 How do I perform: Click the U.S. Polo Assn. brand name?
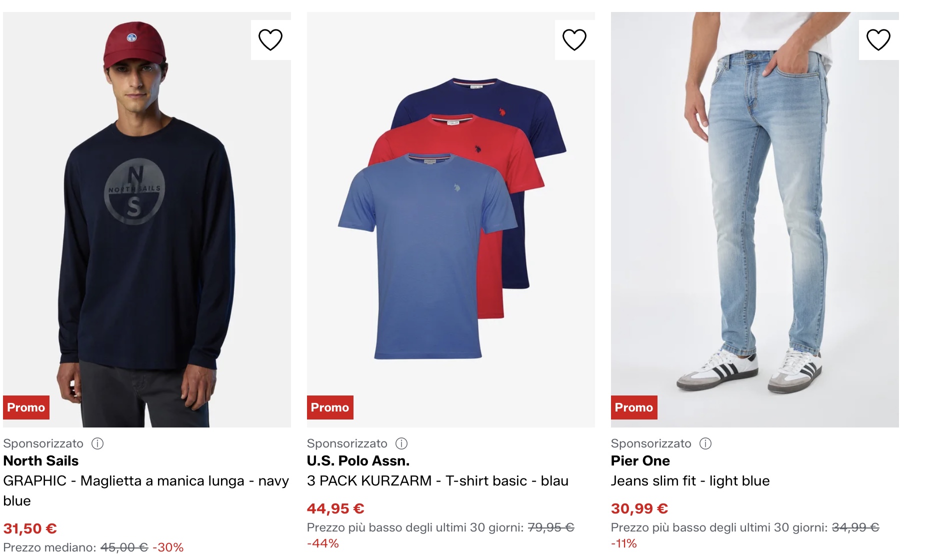pyautogui.click(x=358, y=461)
